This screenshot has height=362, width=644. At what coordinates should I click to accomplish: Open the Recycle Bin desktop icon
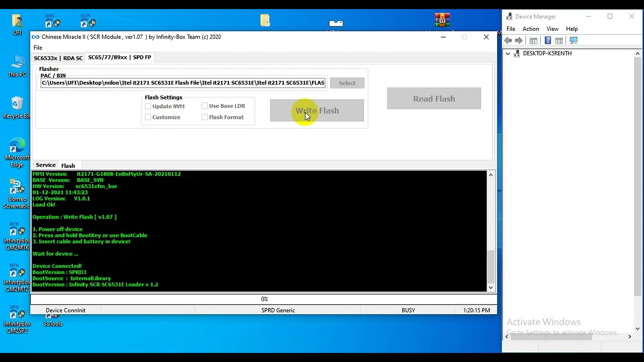pyautogui.click(x=17, y=108)
